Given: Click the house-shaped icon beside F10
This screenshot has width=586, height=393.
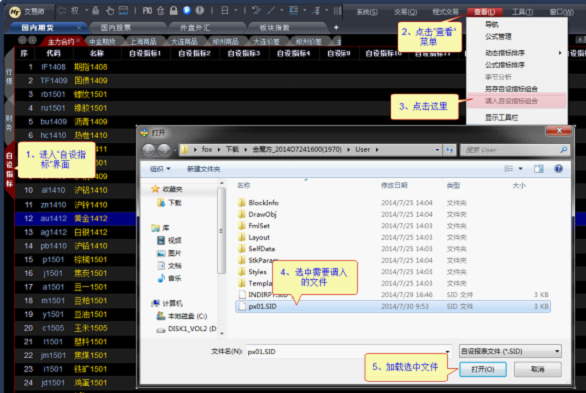Looking at the screenshot, I should [x=160, y=10].
